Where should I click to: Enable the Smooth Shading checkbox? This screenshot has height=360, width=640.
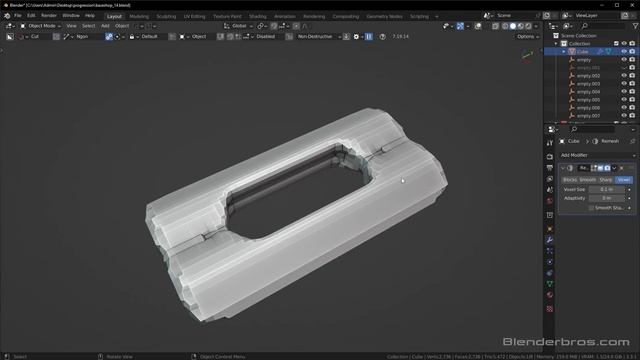click(591, 208)
